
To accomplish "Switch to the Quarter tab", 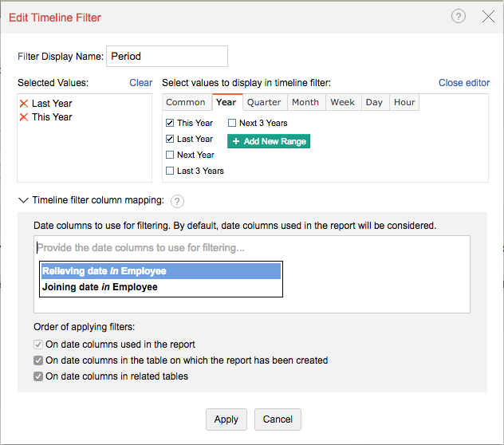I will [264, 102].
